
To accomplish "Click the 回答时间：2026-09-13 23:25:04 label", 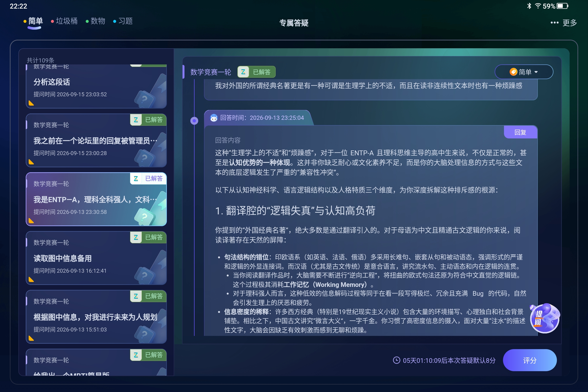I will 262,118.
